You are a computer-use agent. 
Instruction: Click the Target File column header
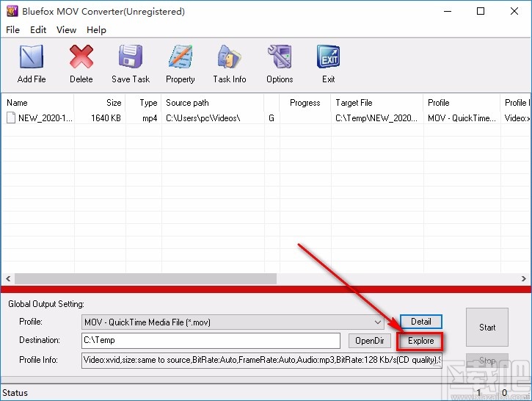tap(377, 103)
